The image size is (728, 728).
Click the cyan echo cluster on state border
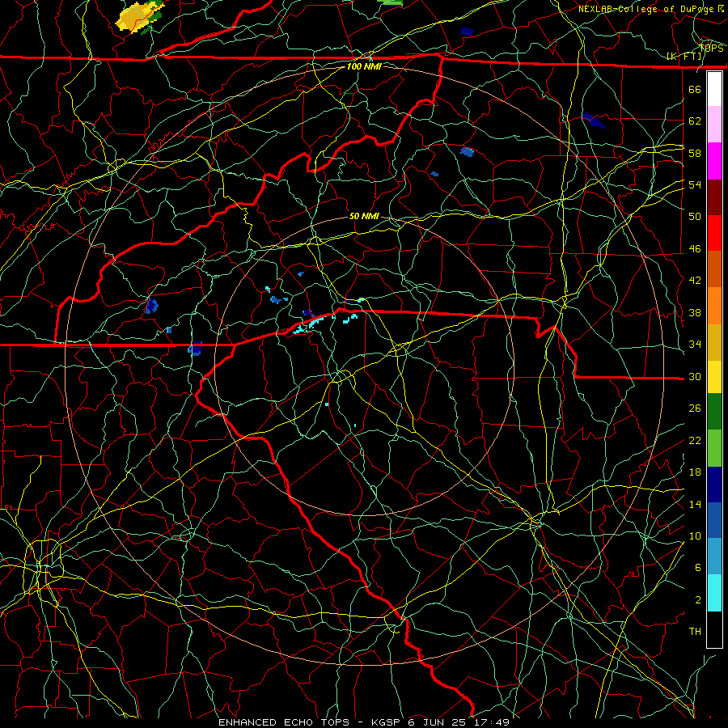pos(308,324)
